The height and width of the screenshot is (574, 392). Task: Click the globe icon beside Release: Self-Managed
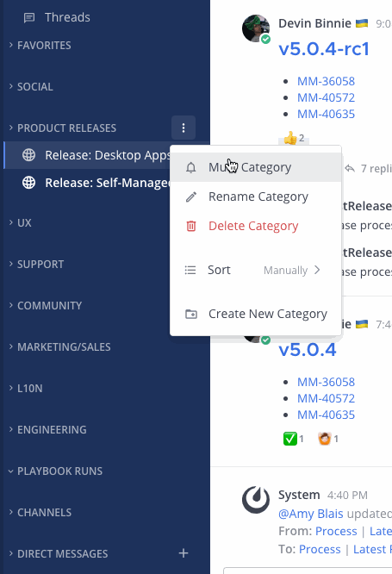coord(29,183)
